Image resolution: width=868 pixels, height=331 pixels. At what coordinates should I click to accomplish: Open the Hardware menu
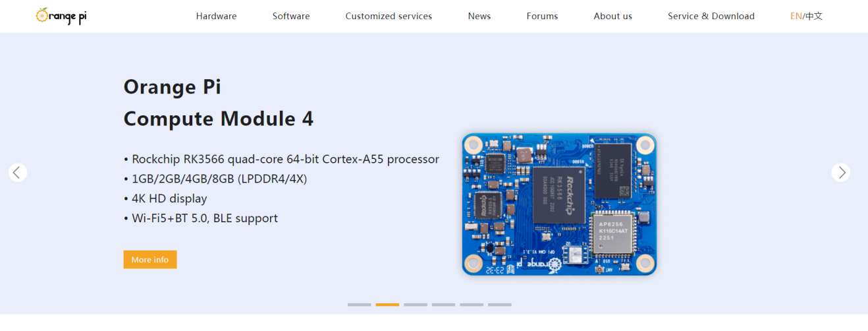[x=216, y=16]
